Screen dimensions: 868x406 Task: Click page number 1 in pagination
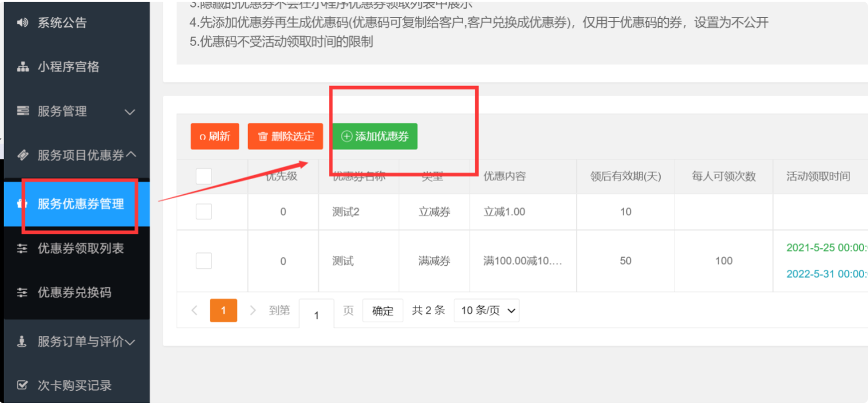tap(223, 311)
